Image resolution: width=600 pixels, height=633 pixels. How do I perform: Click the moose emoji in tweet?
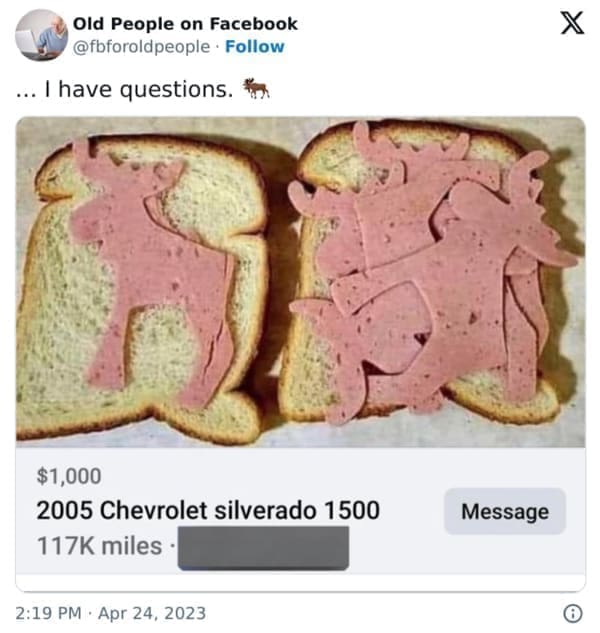[x=256, y=88]
